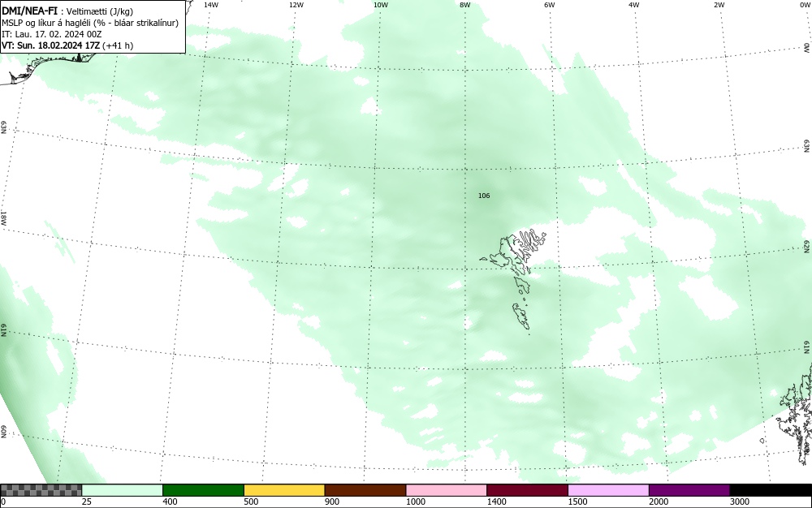812x508 pixels.
Task: Click the 106 value label on the map
Action: (484, 196)
